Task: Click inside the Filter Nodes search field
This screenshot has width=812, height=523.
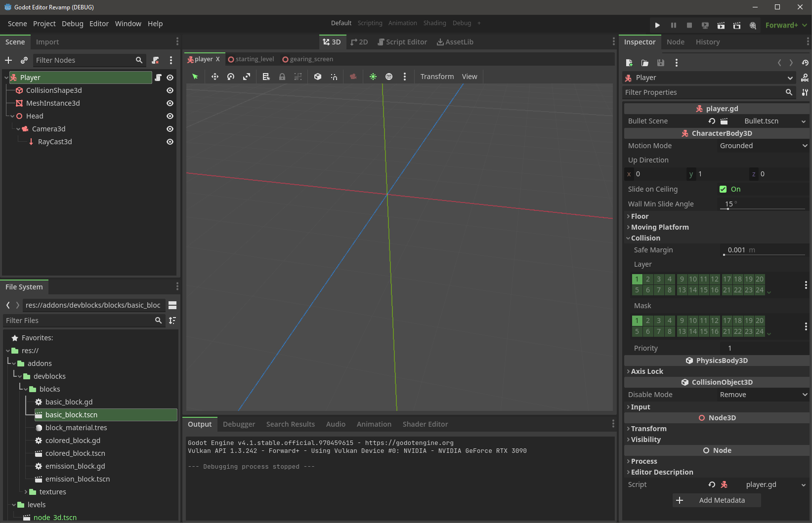Action: (84, 60)
